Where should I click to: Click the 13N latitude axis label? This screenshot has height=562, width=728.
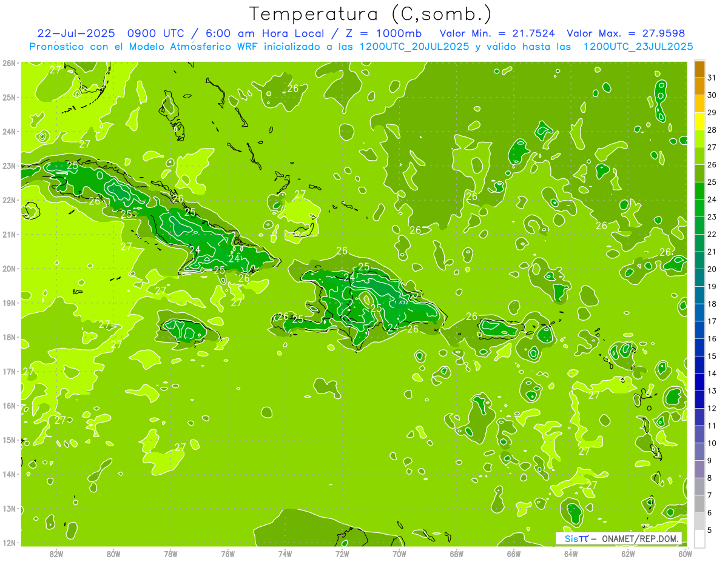click(8, 508)
